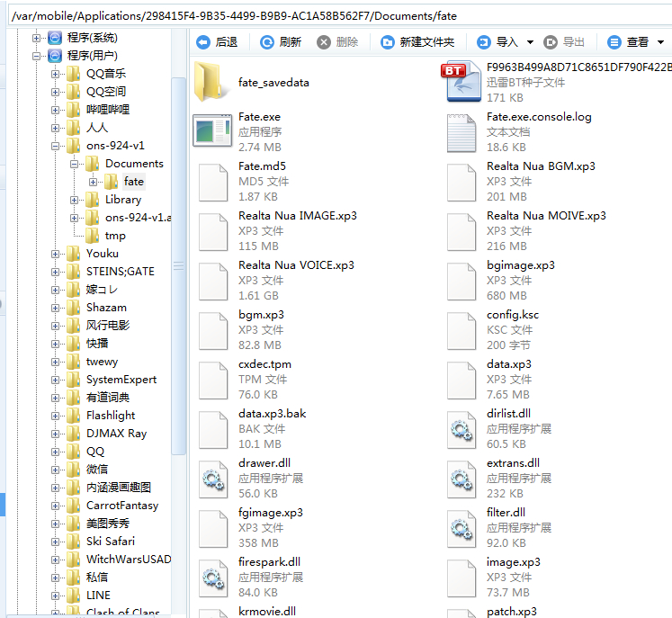Select the BT torrent file icon
672x618 pixels.
pos(461,82)
